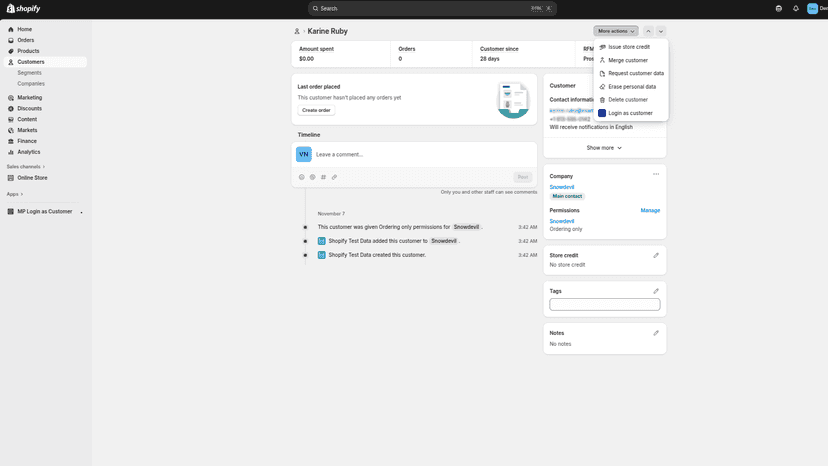The height and width of the screenshot is (466, 828).
Task: Click the Markets globe icon
Action: pyautogui.click(x=11, y=130)
